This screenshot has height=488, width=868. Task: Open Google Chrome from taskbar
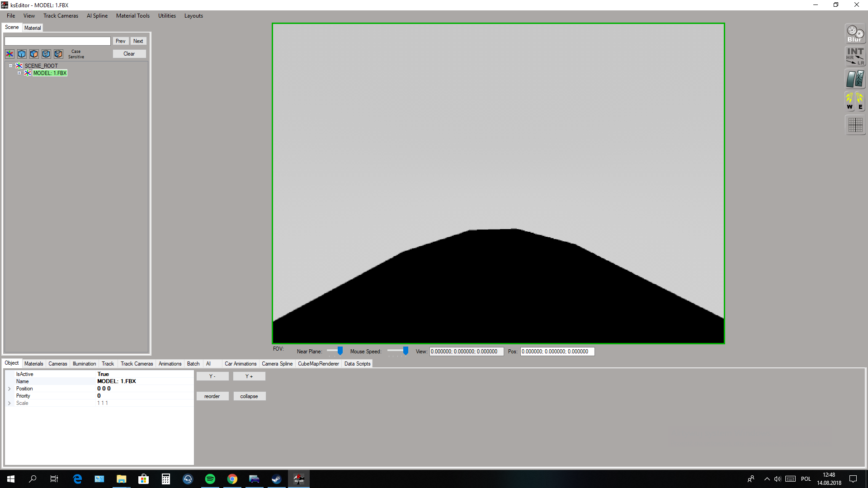click(x=232, y=479)
